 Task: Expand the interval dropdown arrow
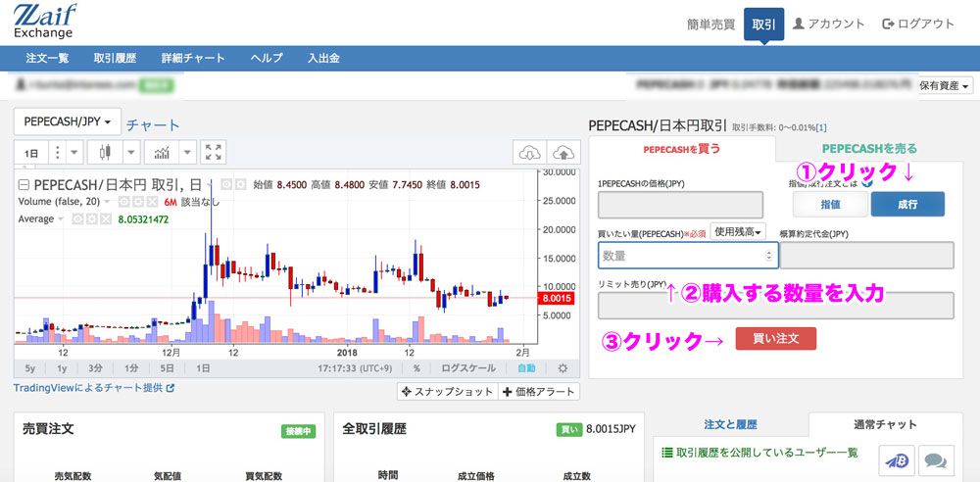[74, 152]
